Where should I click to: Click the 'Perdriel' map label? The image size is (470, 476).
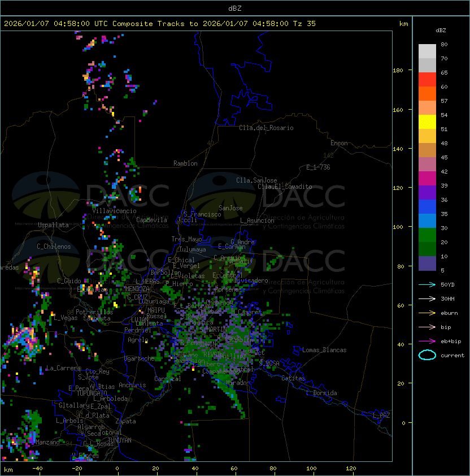pyautogui.click(x=137, y=330)
